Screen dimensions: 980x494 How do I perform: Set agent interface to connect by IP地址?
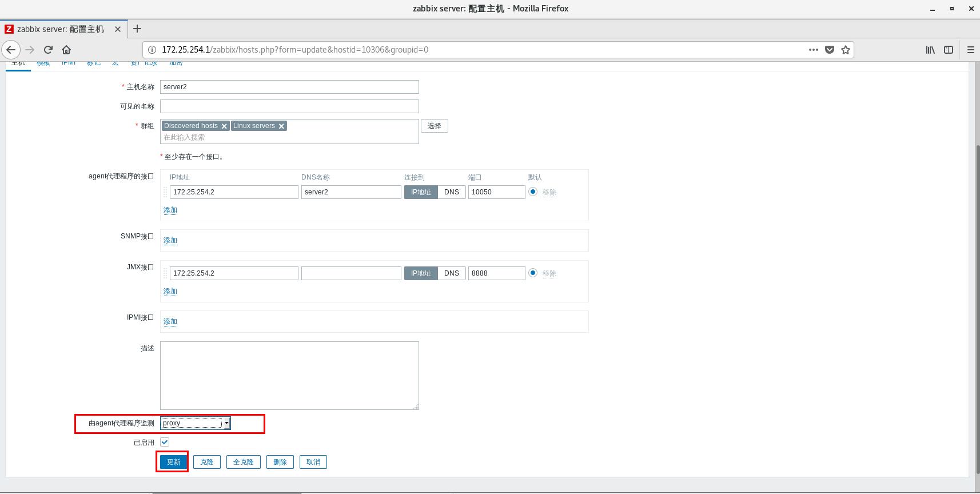421,192
